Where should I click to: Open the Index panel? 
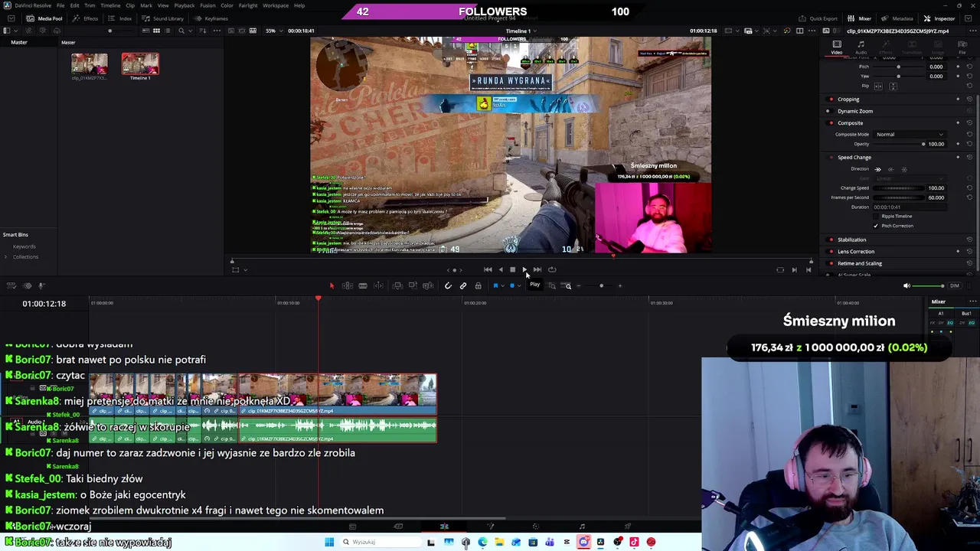click(x=120, y=18)
